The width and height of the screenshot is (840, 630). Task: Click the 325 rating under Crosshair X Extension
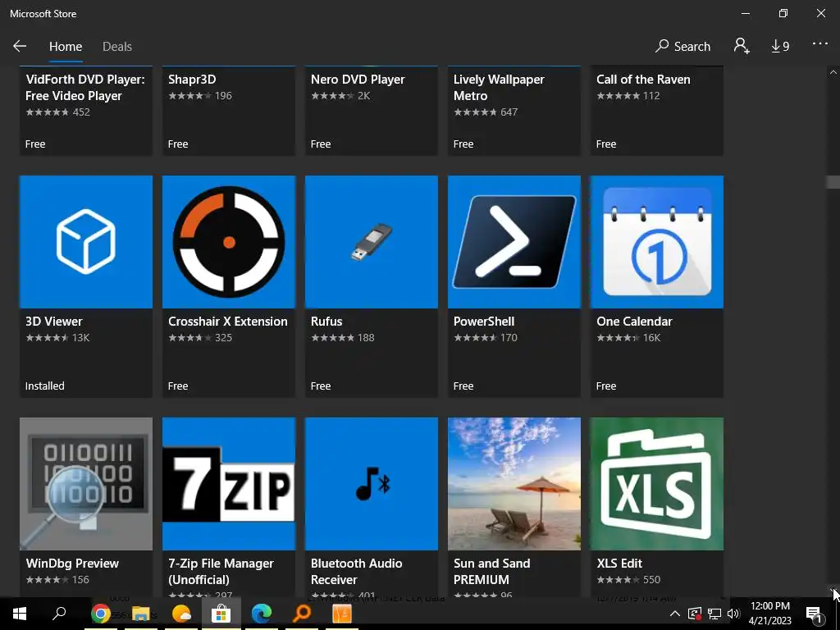(223, 337)
